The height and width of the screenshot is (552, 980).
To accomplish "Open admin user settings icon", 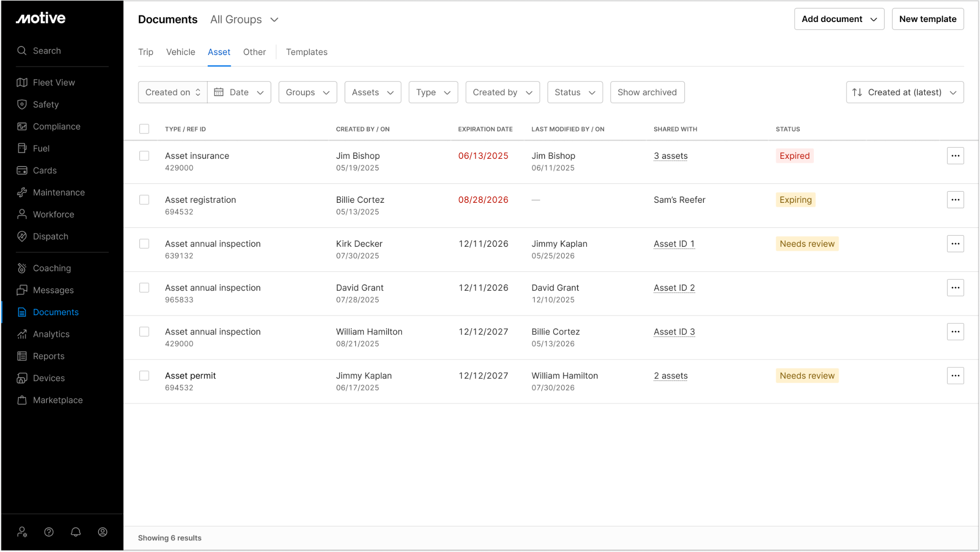I will point(22,532).
